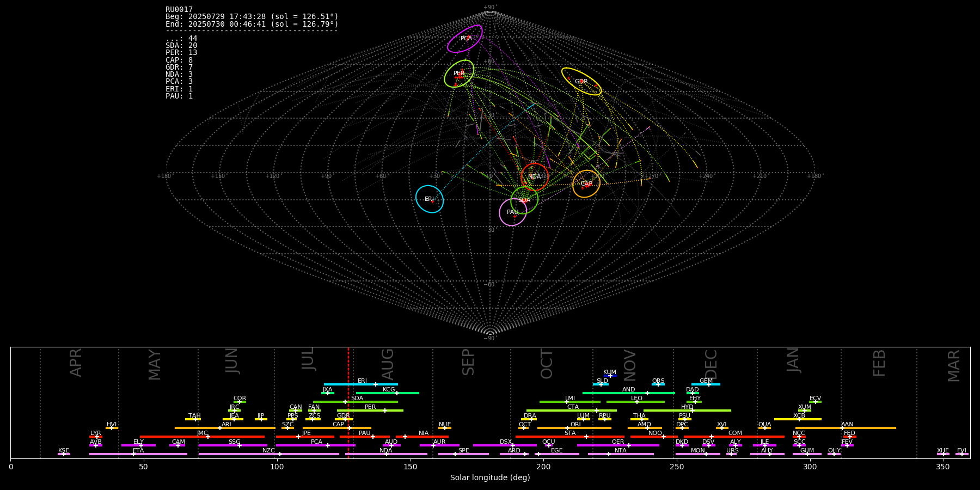
Task: Click the +90° north pole label
Action: (x=490, y=7)
